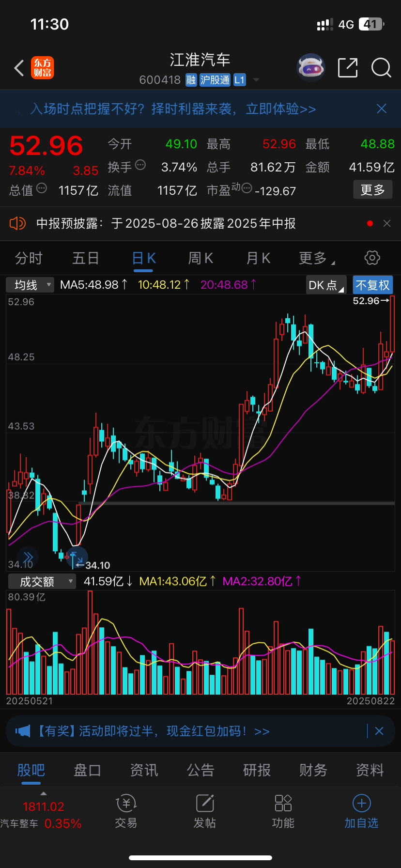Image resolution: width=401 pixels, height=868 pixels.
Task: Open the 入场时点把握不好 promo banner link
Action: click(173, 109)
